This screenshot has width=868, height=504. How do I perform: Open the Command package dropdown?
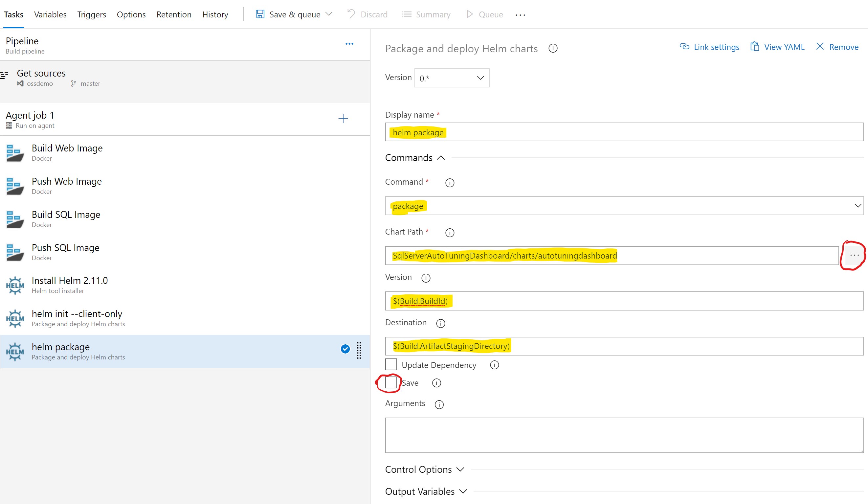click(624, 206)
